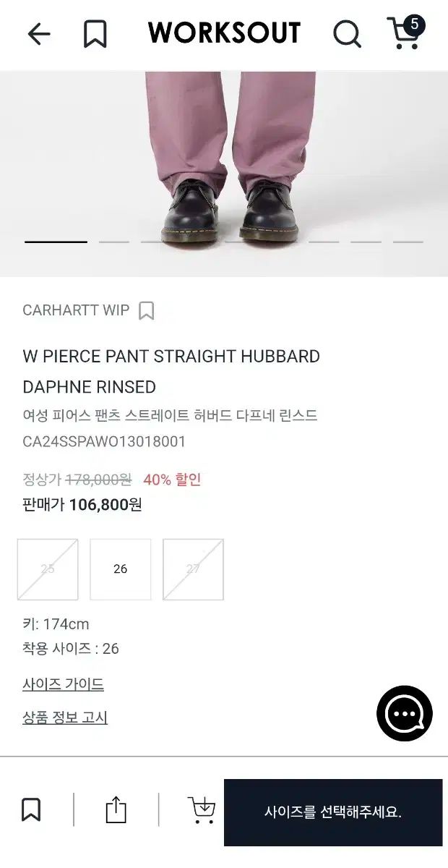Open the chat support bubble

click(x=405, y=713)
